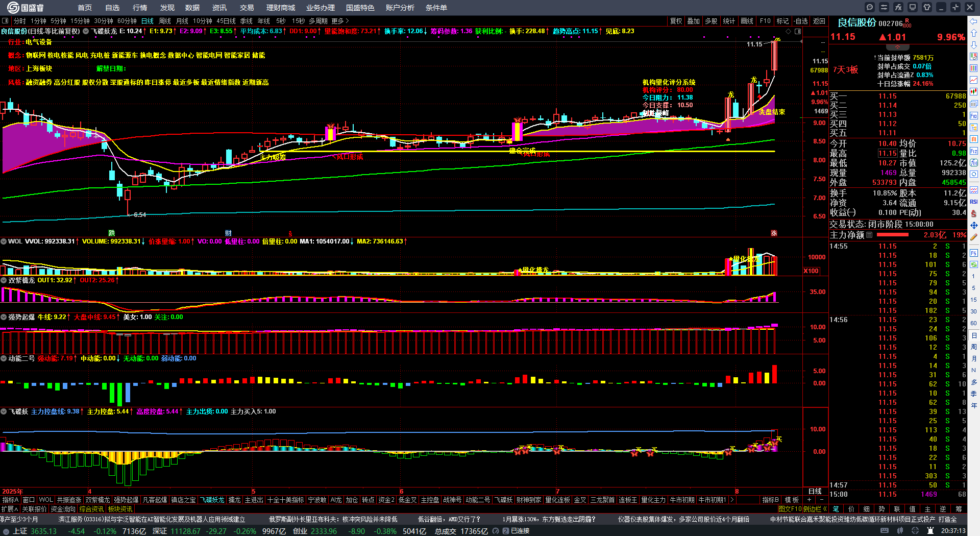This screenshot has height=536, width=980.
Task: Click the list-check icon in right sidebar
Action: 974,57
